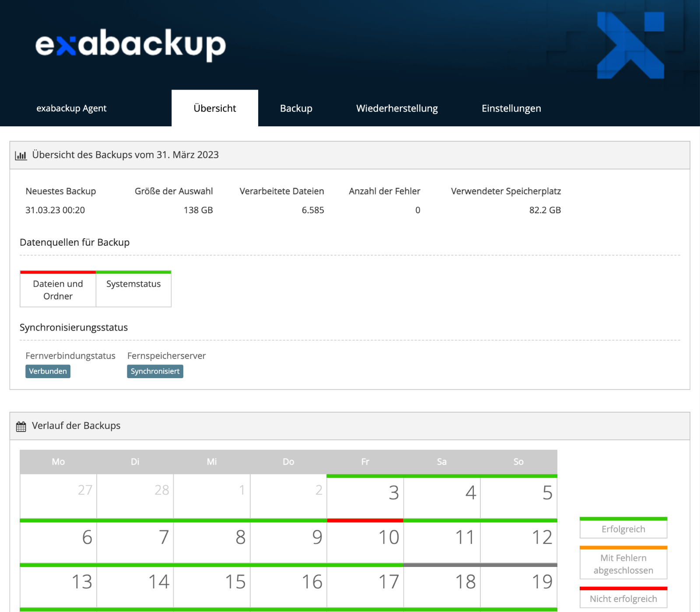
Task: Click the Anzahl der Fehler value 0
Action: point(418,210)
